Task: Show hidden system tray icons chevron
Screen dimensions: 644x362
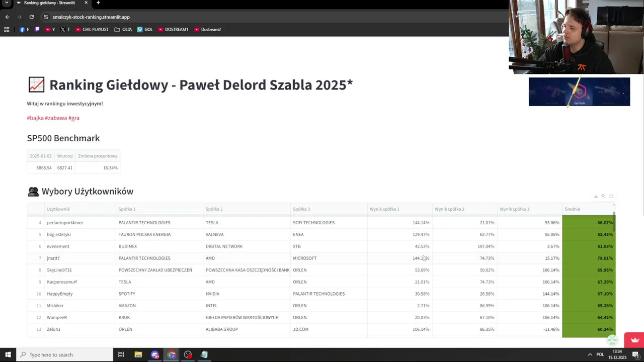Action: pyautogui.click(x=590, y=354)
